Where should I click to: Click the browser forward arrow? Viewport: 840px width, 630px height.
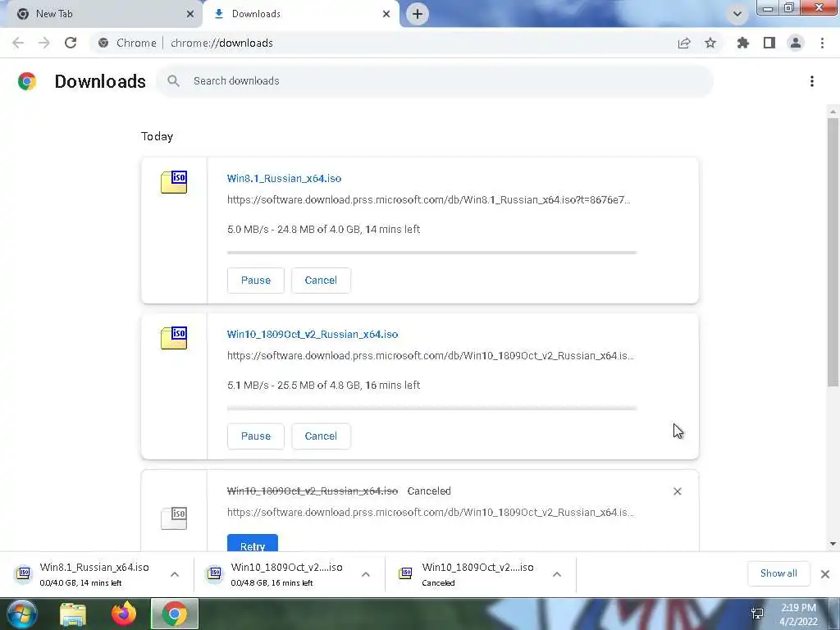pyautogui.click(x=44, y=43)
